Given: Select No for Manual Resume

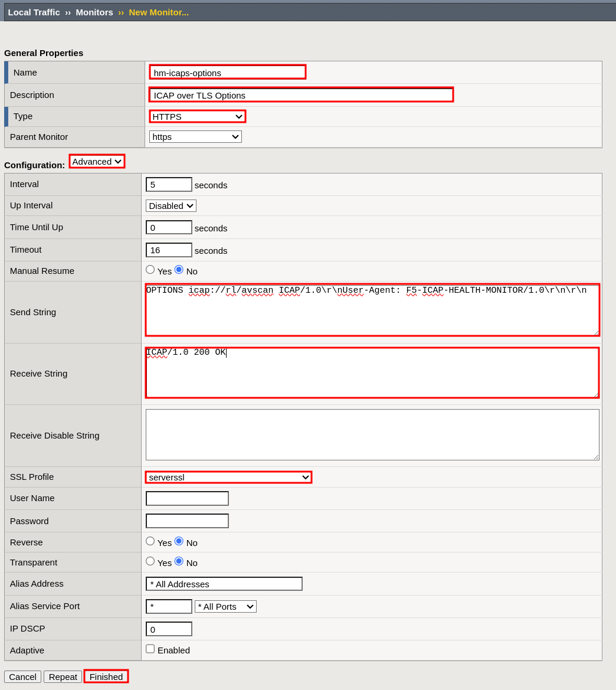Looking at the screenshot, I should (x=179, y=270).
